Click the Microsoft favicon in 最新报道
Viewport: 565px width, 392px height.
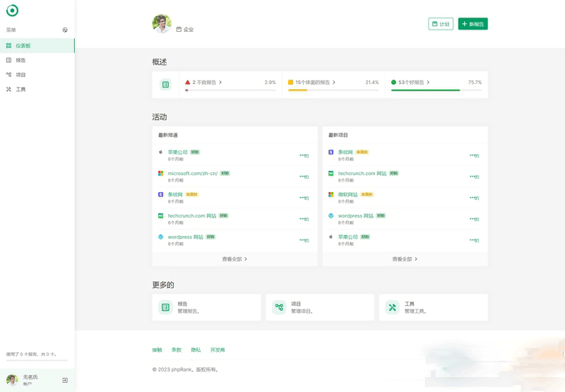point(161,173)
